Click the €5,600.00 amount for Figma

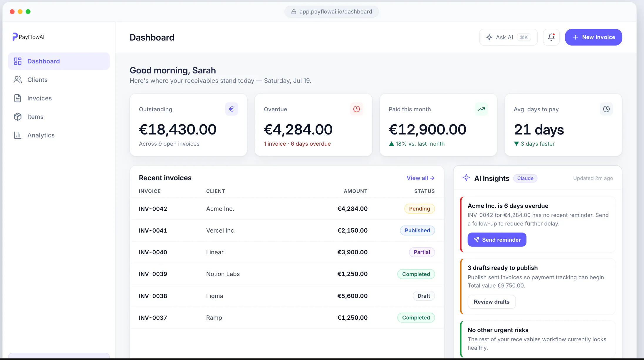[352, 296]
